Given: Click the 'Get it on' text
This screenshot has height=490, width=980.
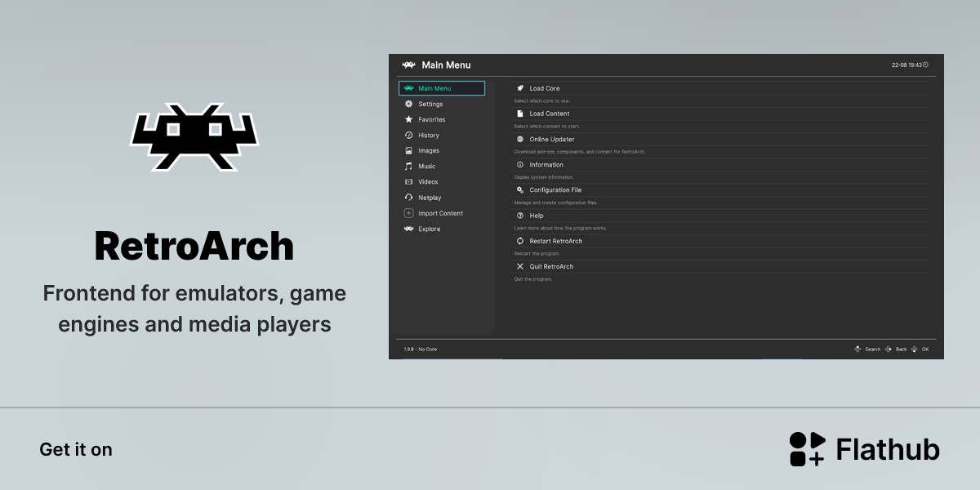Looking at the screenshot, I should (76, 449).
